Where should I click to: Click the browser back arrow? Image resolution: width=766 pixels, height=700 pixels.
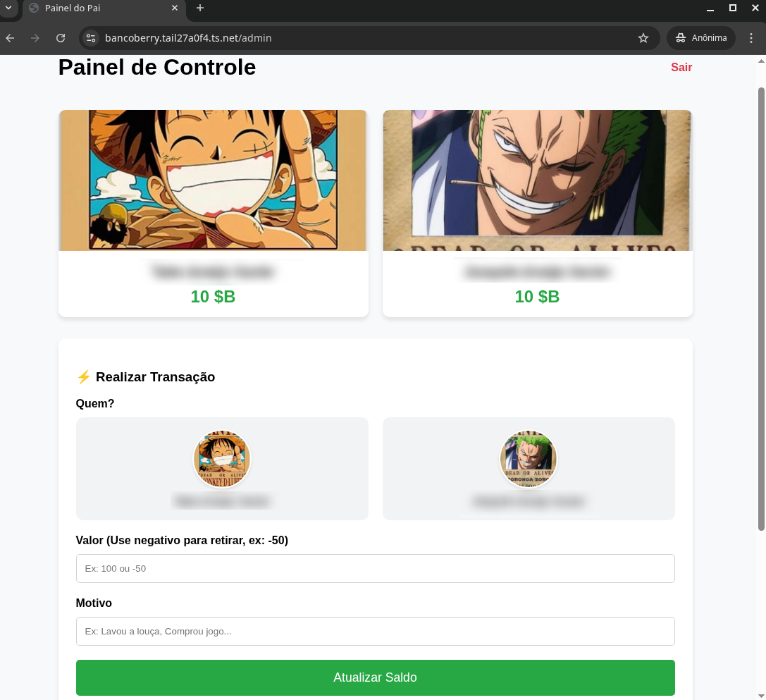[x=11, y=38]
